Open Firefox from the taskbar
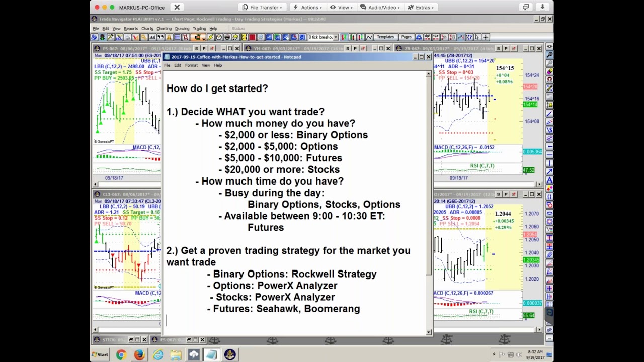 coord(139,355)
